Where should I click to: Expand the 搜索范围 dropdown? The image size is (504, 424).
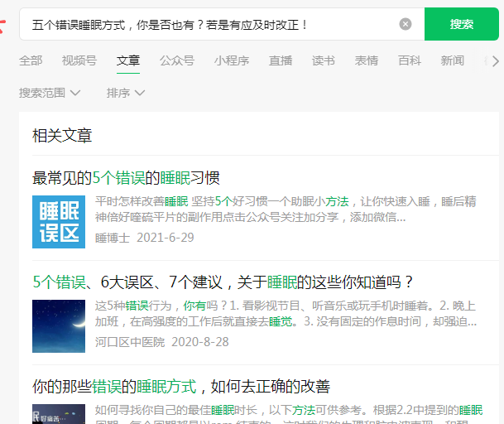(50, 93)
